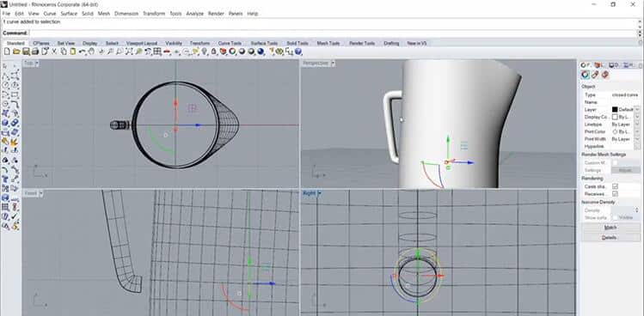Viewport: 644px width, 316px height.
Task: Open the Render menu
Action: (216, 14)
